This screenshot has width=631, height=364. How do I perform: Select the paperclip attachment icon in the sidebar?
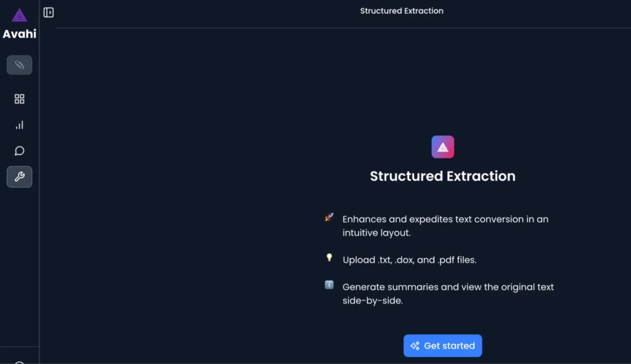point(19,65)
